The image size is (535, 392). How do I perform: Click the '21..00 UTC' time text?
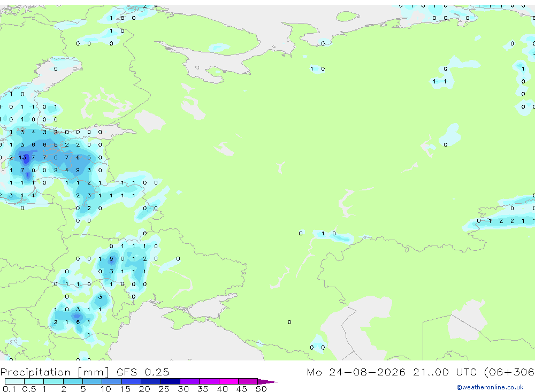tap(446, 372)
